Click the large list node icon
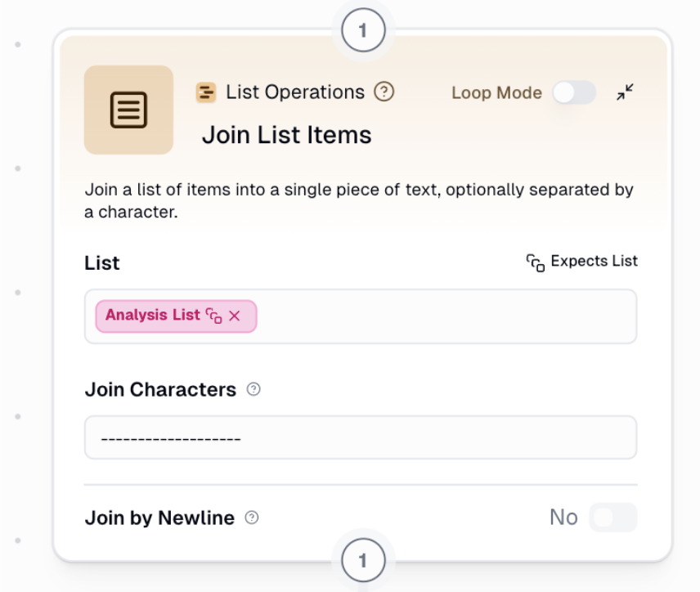The image size is (700, 592). [128, 110]
